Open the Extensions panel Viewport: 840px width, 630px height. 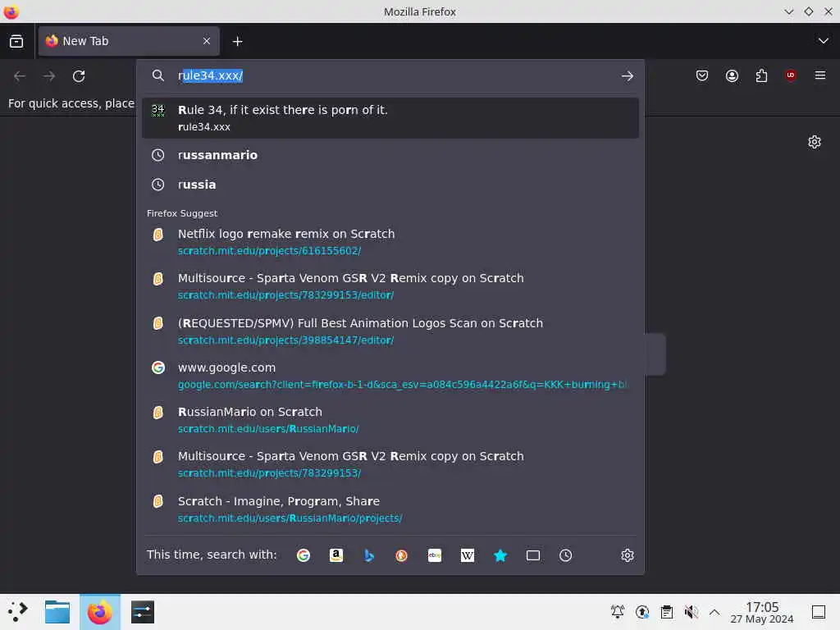pyautogui.click(x=761, y=76)
